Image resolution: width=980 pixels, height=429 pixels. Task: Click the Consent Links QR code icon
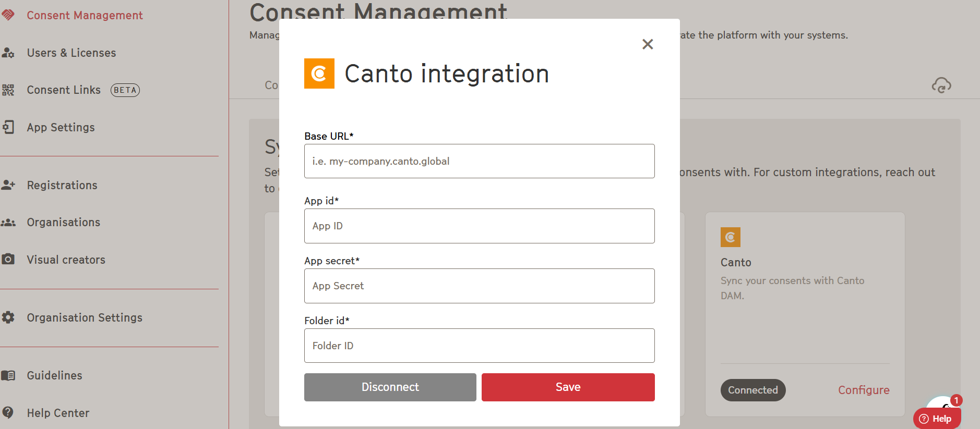8,90
